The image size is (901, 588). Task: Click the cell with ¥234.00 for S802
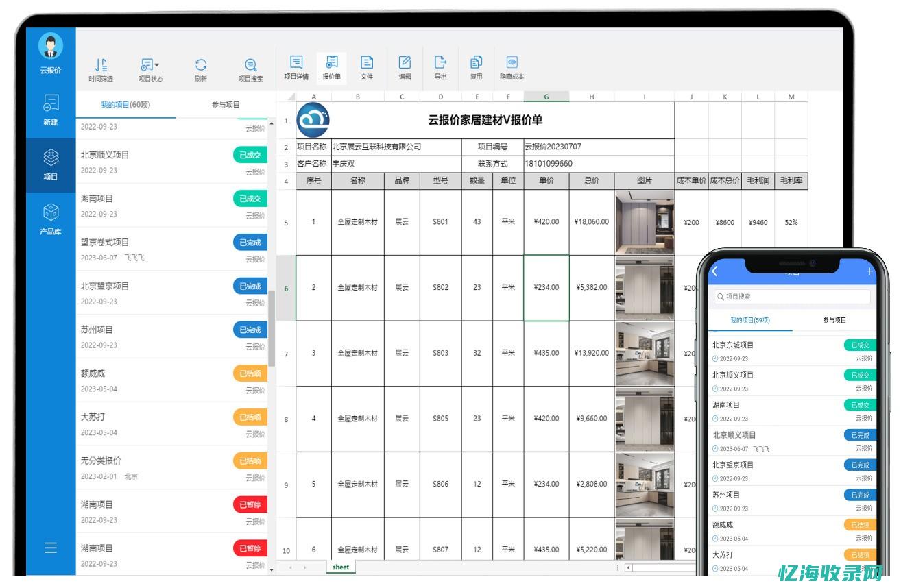tap(546, 288)
